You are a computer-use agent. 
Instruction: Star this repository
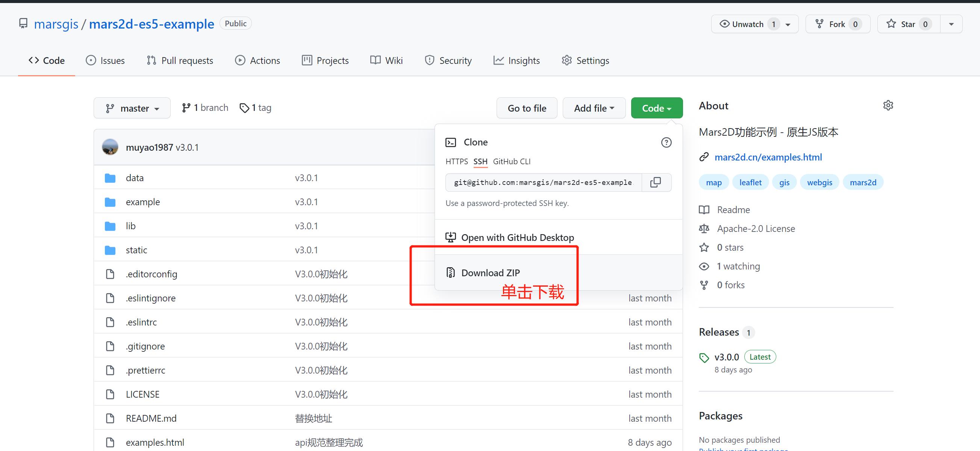(908, 24)
